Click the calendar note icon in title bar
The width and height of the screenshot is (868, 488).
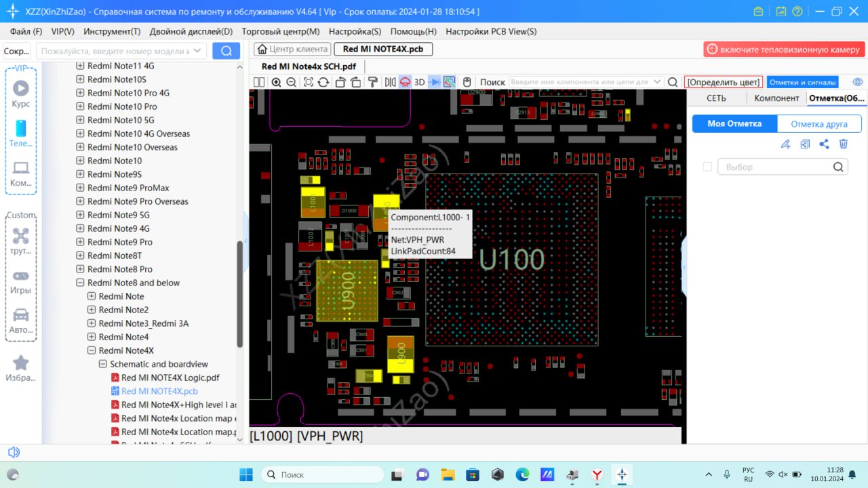781,12
